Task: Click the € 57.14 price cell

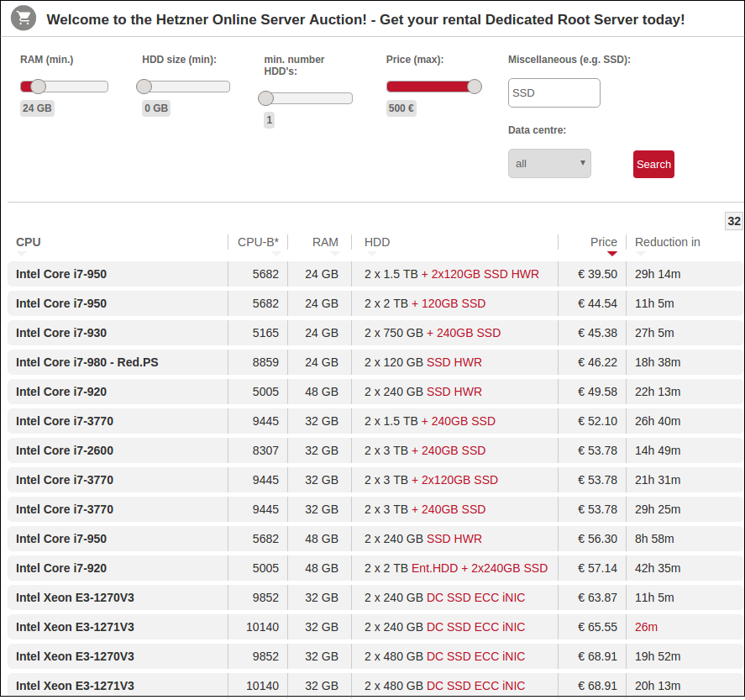Action: pos(597,568)
